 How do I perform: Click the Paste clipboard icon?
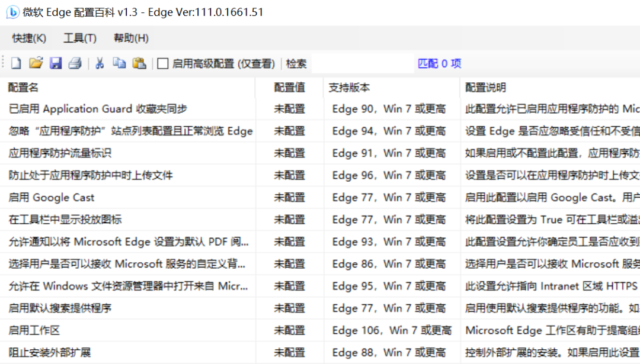139,63
